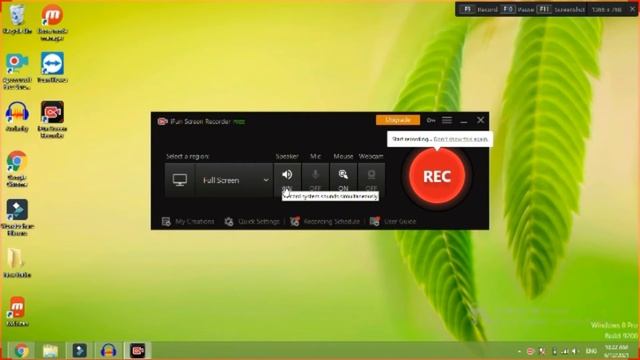
Task: Open Chrome from the taskbar
Action: tap(21, 351)
